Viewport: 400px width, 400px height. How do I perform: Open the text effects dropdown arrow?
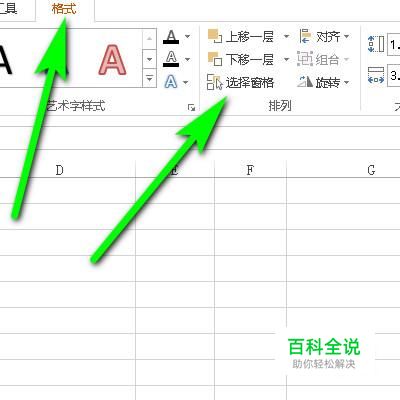click(x=186, y=82)
